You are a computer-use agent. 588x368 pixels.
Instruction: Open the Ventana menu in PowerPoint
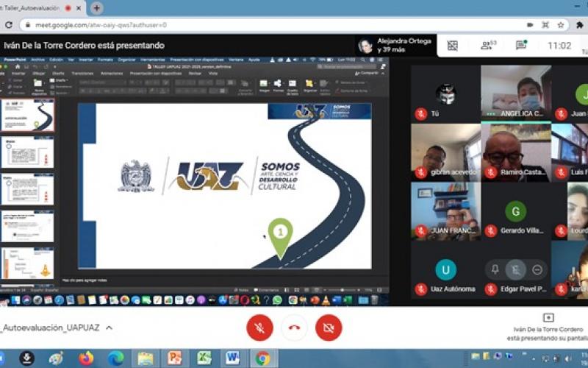236,60
